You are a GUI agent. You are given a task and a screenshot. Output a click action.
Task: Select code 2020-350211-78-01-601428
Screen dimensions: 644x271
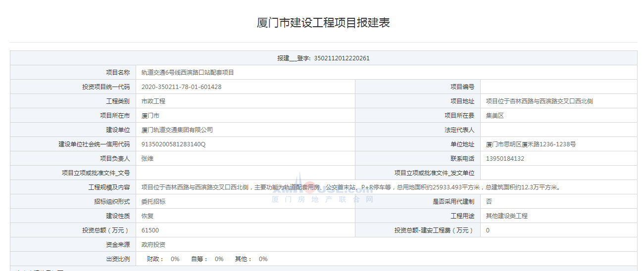tap(181, 87)
